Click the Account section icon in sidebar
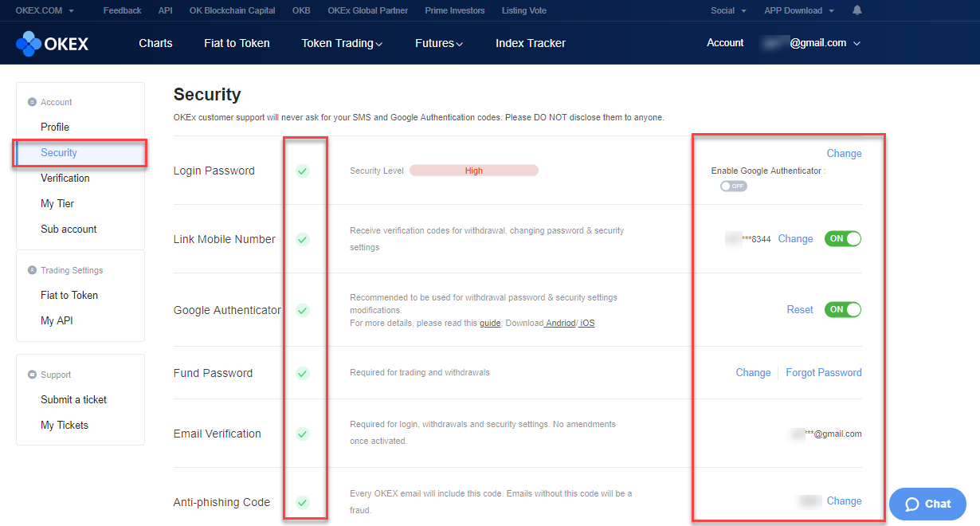 click(32, 102)
